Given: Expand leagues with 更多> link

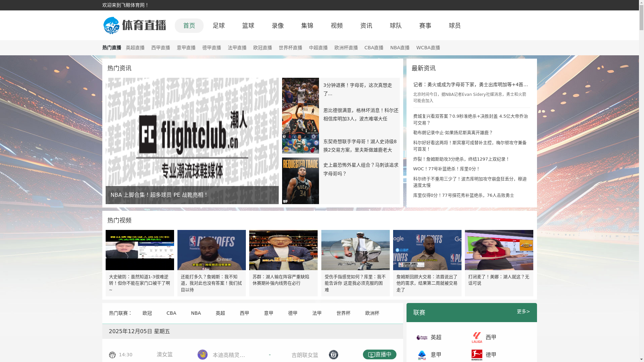Looking at the screenshot, I should (523, 312).
